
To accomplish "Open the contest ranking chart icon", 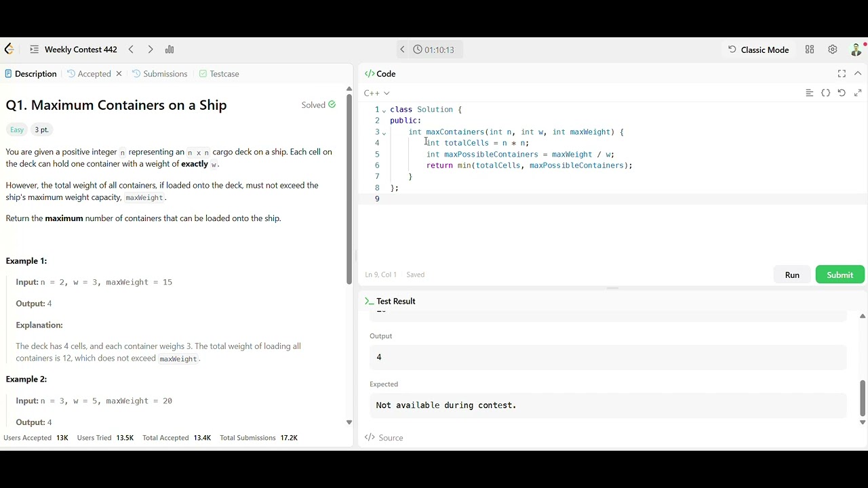I will pos(170,49).
